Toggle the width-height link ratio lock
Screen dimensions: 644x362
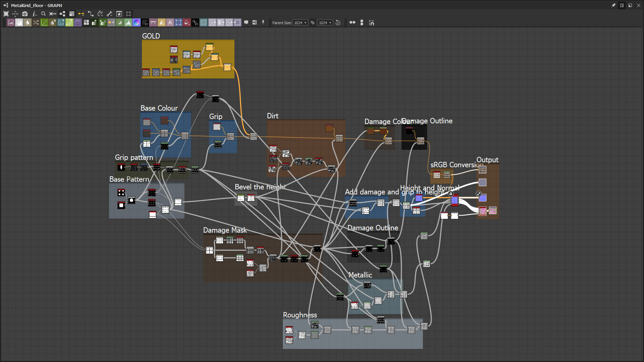coord(313,22)
